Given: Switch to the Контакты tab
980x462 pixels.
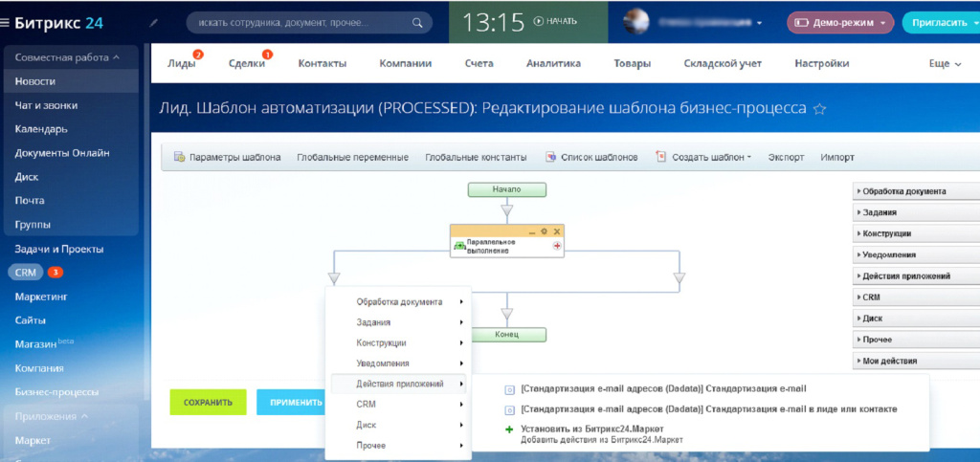Looking at the screenshot, I should (323, 64).
